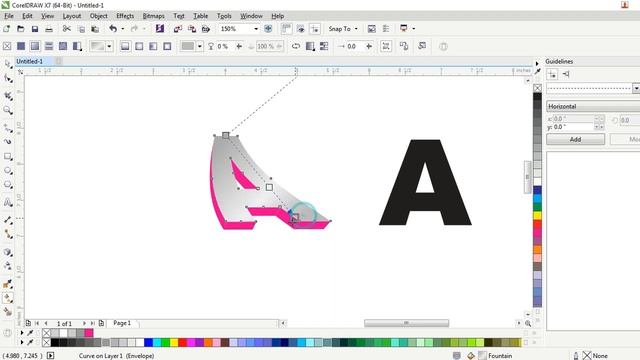640x360 pixels.
Task: Click the Export icon
Action: tap(191, 29)
